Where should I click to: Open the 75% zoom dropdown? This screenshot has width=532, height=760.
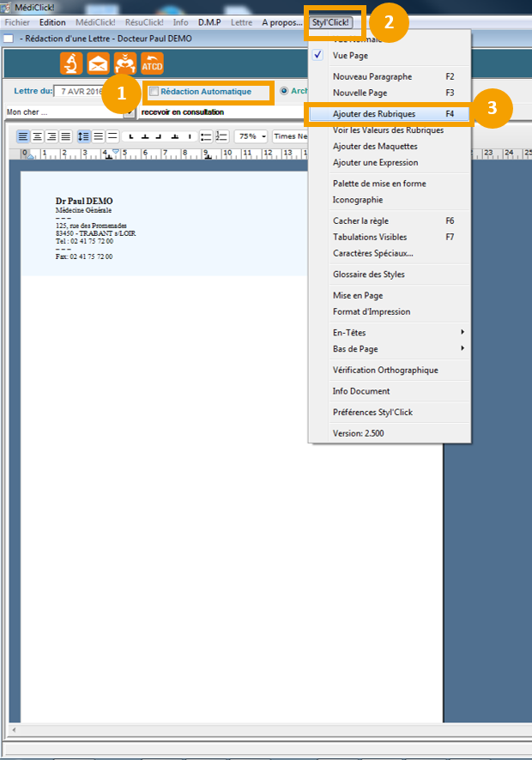point(251,136)
